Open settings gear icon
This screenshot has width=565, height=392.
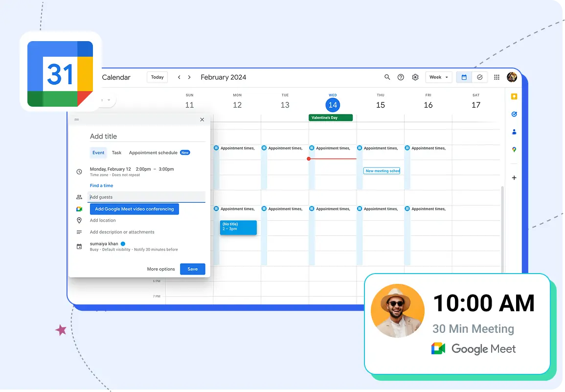[415, 77]
